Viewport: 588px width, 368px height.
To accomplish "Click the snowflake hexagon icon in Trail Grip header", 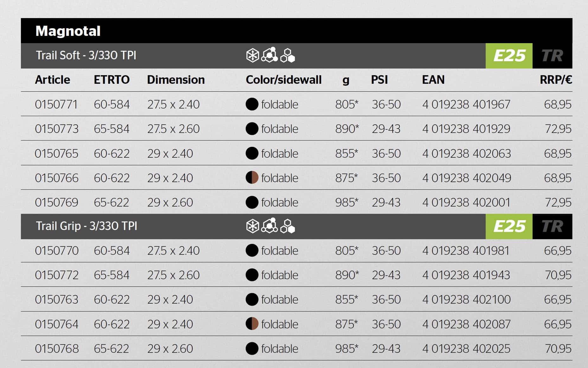I will tap(252, 227).
